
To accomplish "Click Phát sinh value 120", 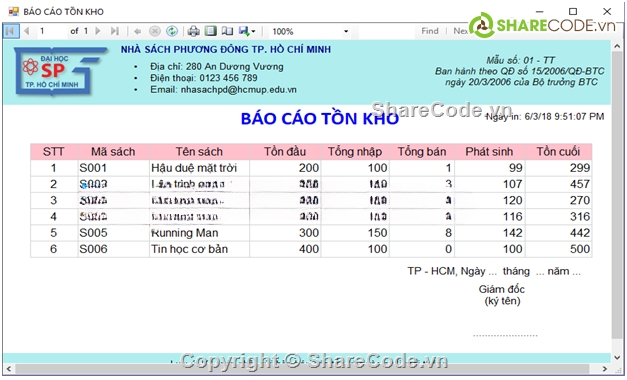I will coord(489,200).
